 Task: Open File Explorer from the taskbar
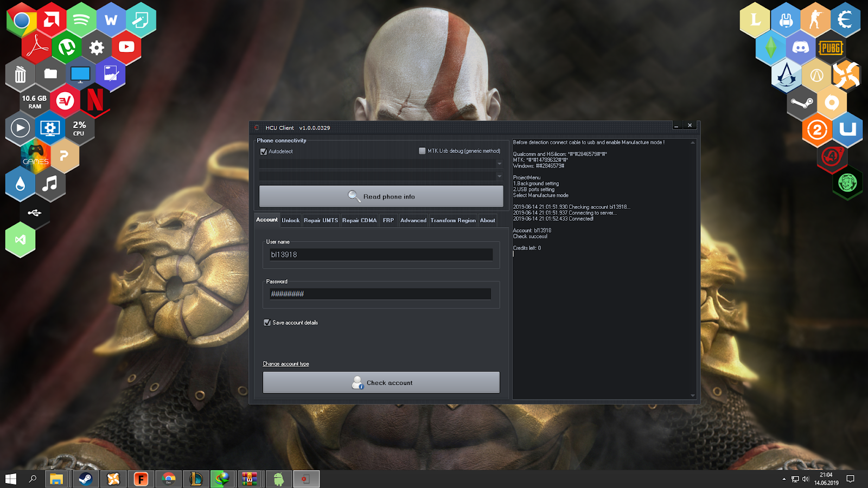tap(56, 479)
